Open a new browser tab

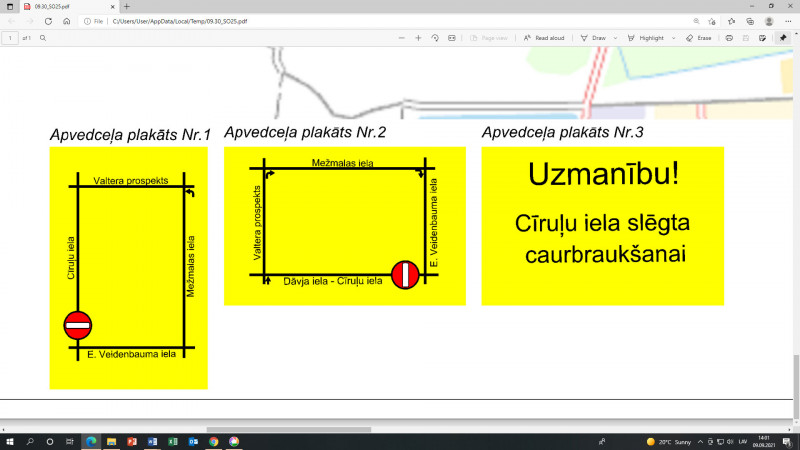pyautogui.click(x=126, y=6)
